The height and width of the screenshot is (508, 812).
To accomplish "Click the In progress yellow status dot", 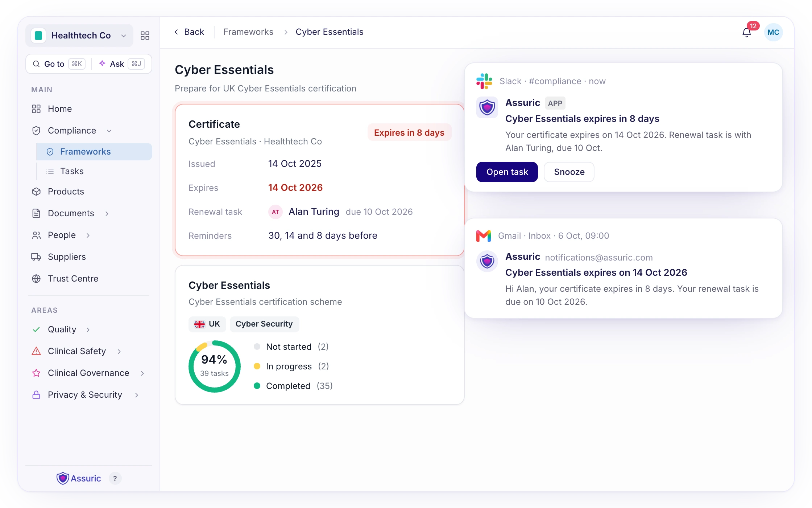I will pos(257,366).
